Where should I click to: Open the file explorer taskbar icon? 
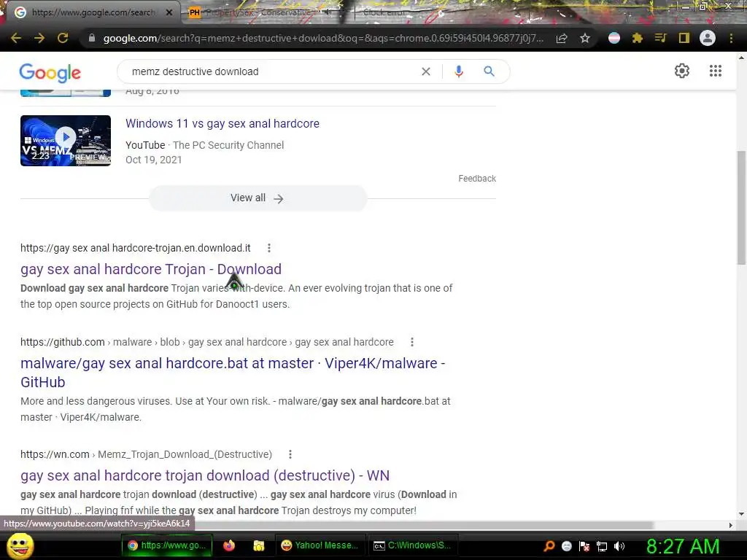coord(259,545)
